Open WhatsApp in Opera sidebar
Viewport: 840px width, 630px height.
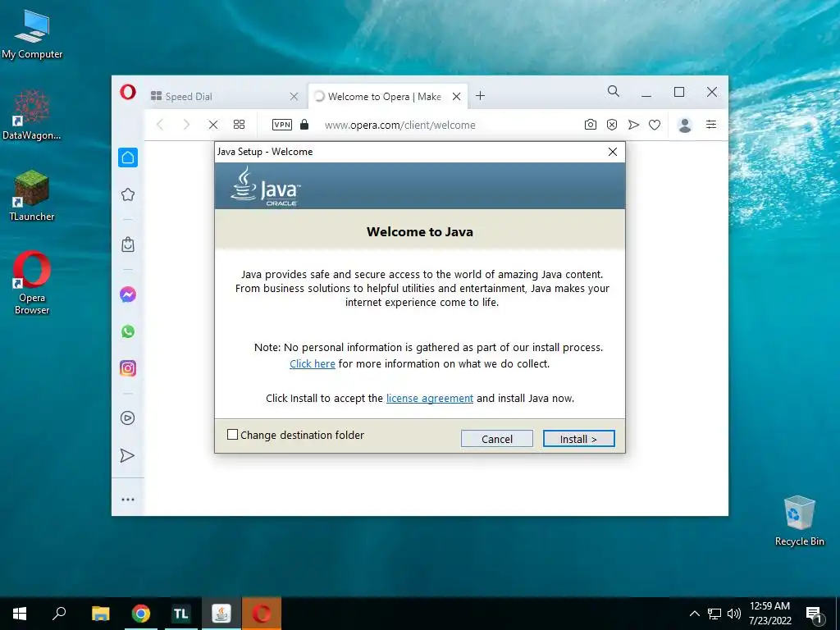tap(128, 331)
